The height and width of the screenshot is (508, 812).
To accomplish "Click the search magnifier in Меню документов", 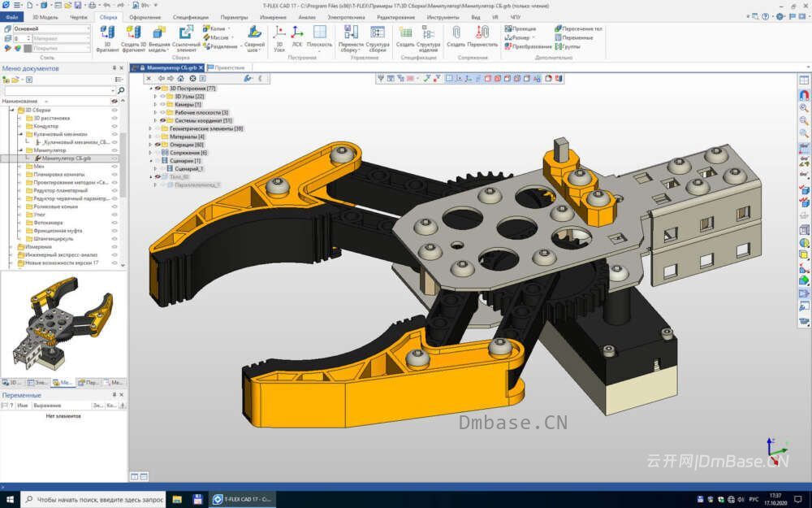I will [121, 90].
